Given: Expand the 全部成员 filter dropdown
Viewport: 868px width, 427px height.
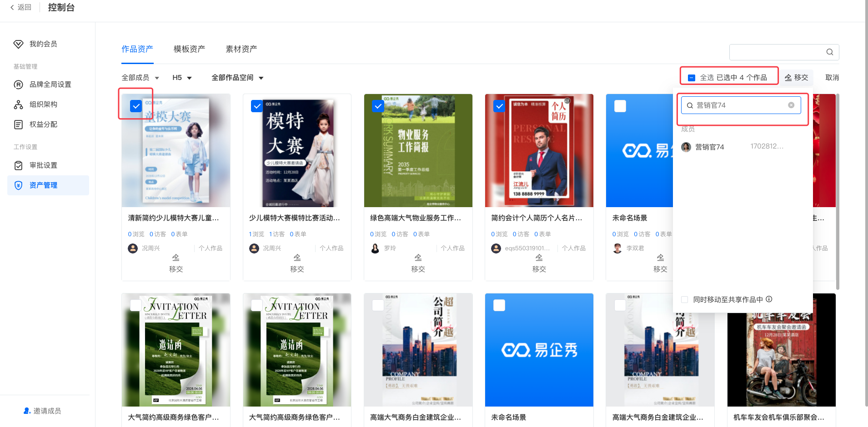Looking at the screenshot, I should pyautogui.click(x=140, y=78).
